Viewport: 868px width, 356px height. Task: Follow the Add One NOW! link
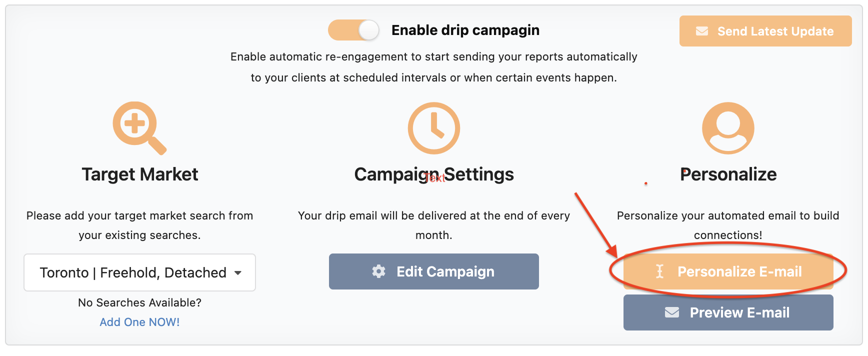(x=139, y=322)
